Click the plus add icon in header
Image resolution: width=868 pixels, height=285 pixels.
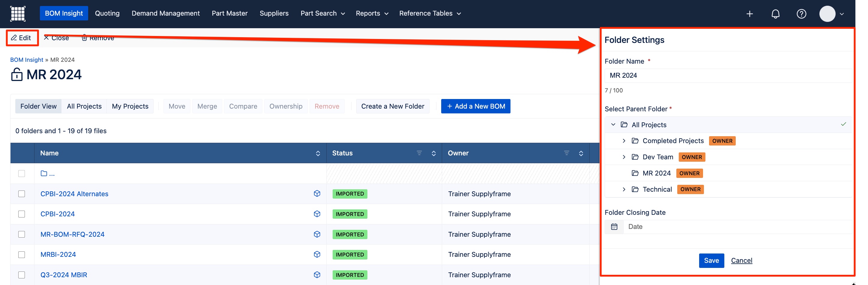tap(750, 14)
